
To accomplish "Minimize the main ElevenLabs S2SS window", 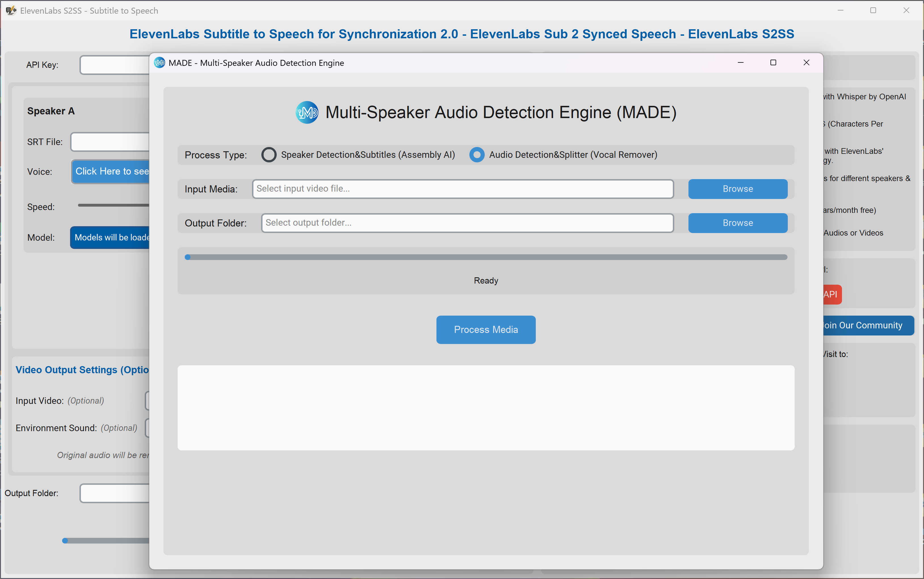I will point(840,11).
